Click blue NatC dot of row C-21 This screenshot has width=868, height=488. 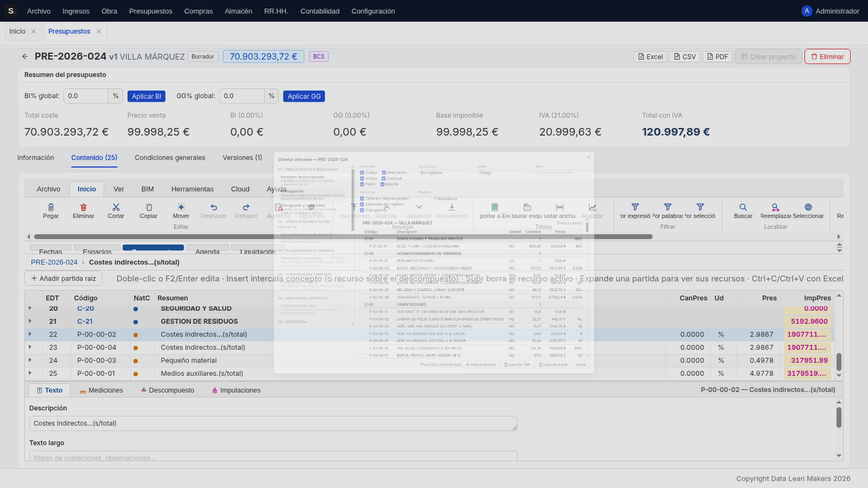(136, 322)
